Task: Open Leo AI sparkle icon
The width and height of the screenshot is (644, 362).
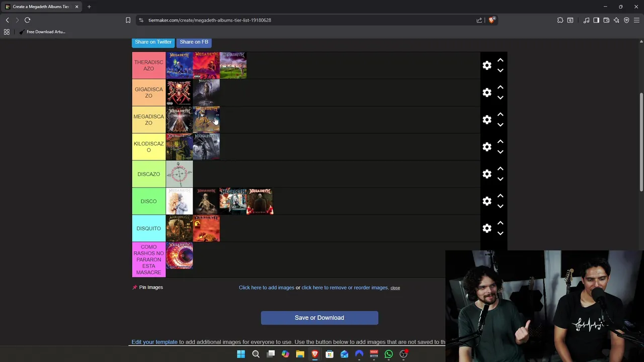Action: coord(616,20)
